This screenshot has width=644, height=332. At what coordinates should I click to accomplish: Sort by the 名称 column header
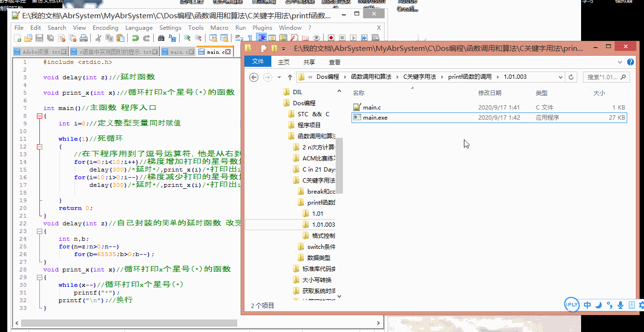(x=359, y=93)
